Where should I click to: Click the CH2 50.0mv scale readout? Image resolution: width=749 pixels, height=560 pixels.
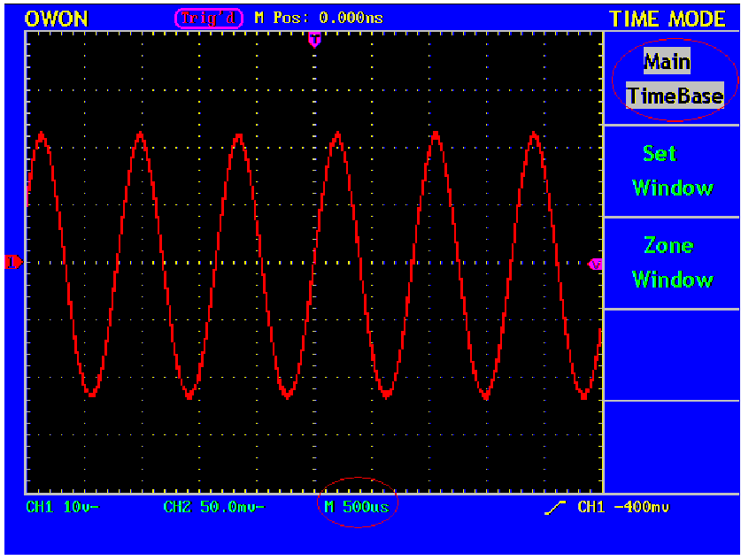click(x=213, y=507)
